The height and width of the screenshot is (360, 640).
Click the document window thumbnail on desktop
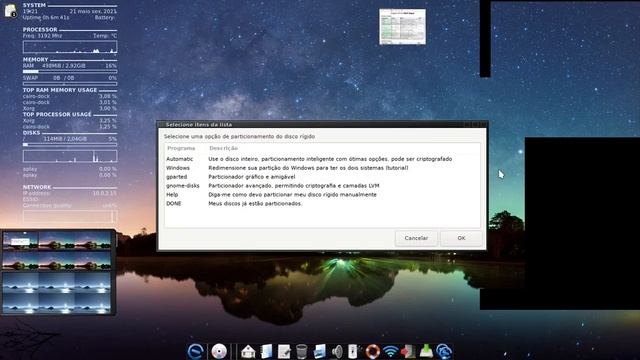402,27
